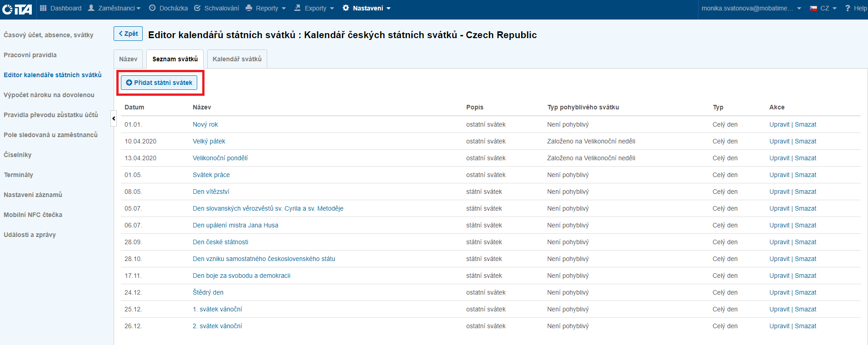Expand the Zaměstnanci dropdown menu
The width and height of the screenshot is (868, 345).
(x=115, y=8)
